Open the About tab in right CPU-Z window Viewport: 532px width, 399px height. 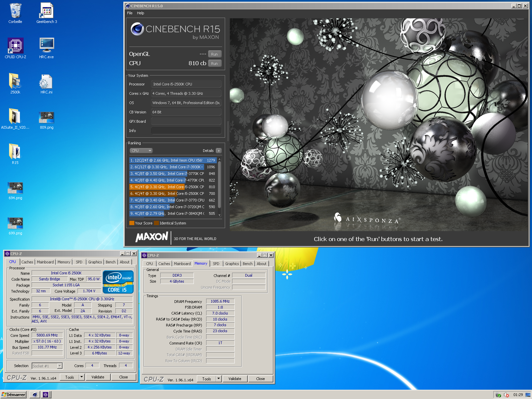[x=262, y=264]
